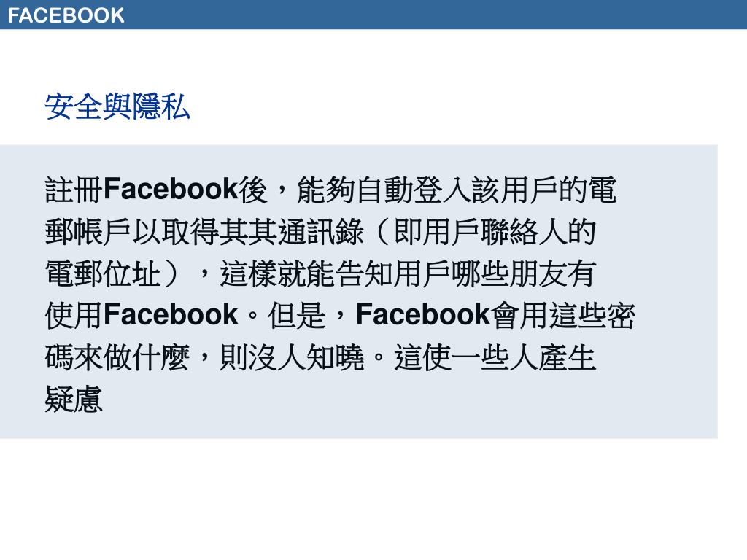Image resolution: width=747 pixels, height=560 pixels.
Task: Click the bold Facebook before 會用這些密
Action: pyautogui.click(x=423, y=315)
